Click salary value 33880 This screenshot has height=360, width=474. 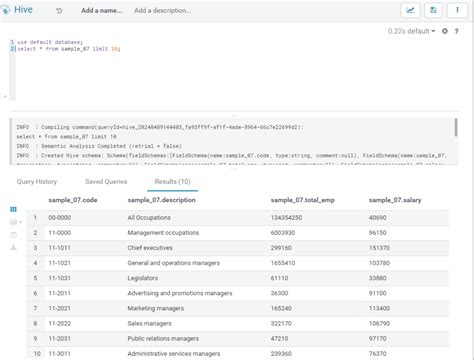pos(378,278)
